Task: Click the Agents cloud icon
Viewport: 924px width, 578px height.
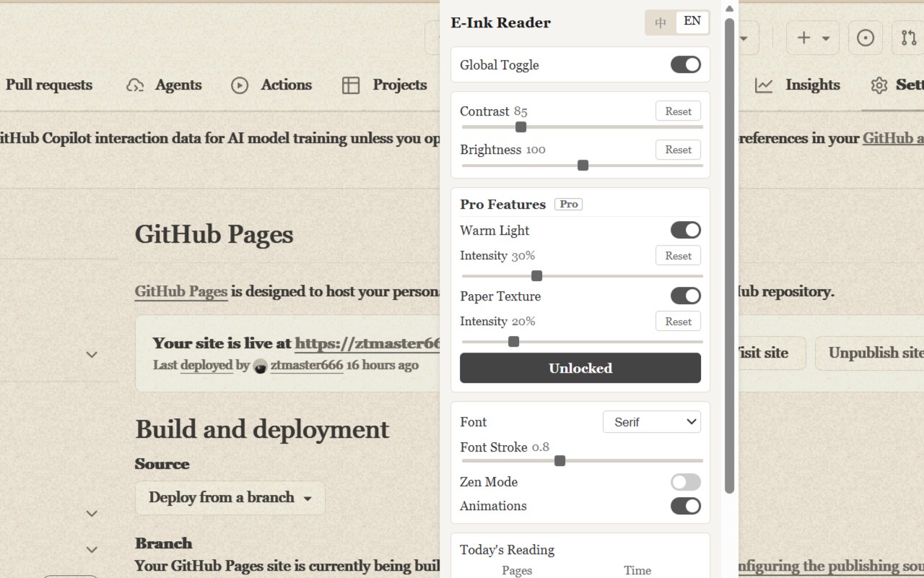Action: pyautogui.click(x=135, y=85)
